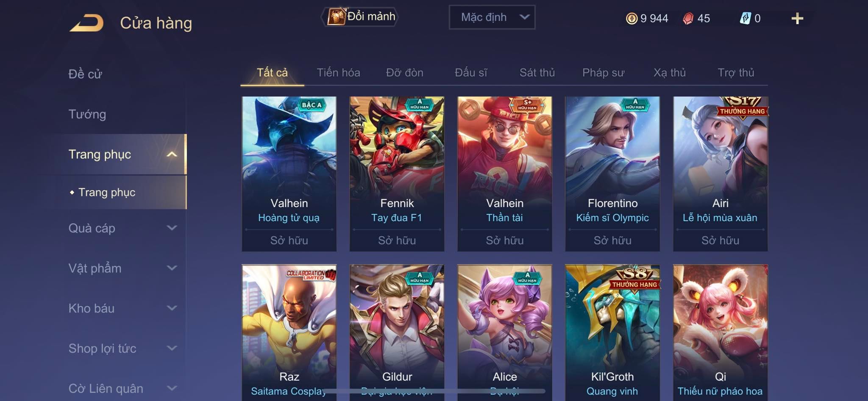Click the S17 Thưởng hạng badge on Airi
The image size is (868, 401).
tap(743, 107)
